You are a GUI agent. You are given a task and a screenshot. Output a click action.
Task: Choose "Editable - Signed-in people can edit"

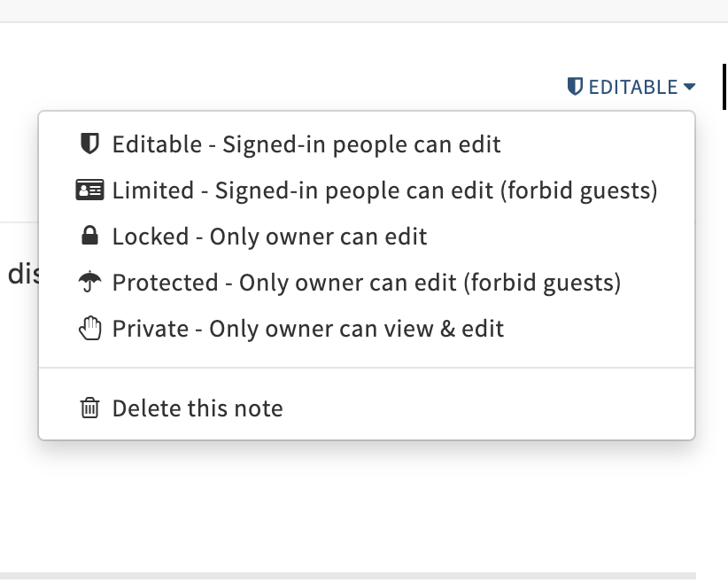point(306,144)
